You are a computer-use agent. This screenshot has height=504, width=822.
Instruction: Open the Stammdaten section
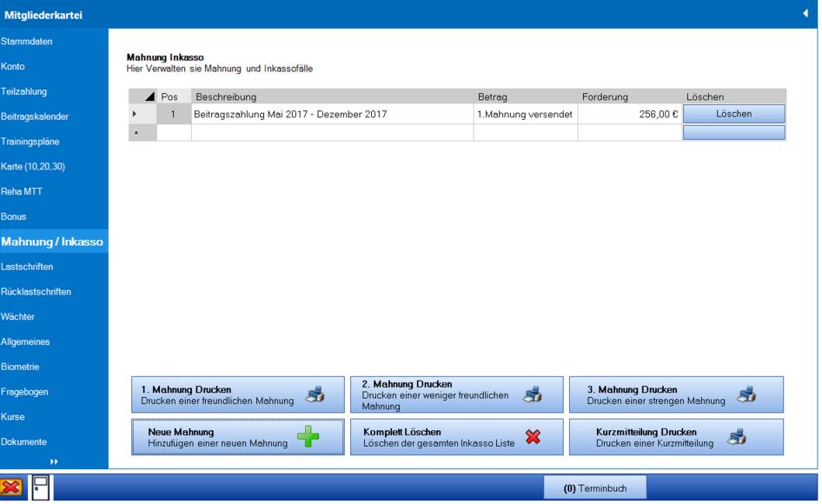coord(20,42)
